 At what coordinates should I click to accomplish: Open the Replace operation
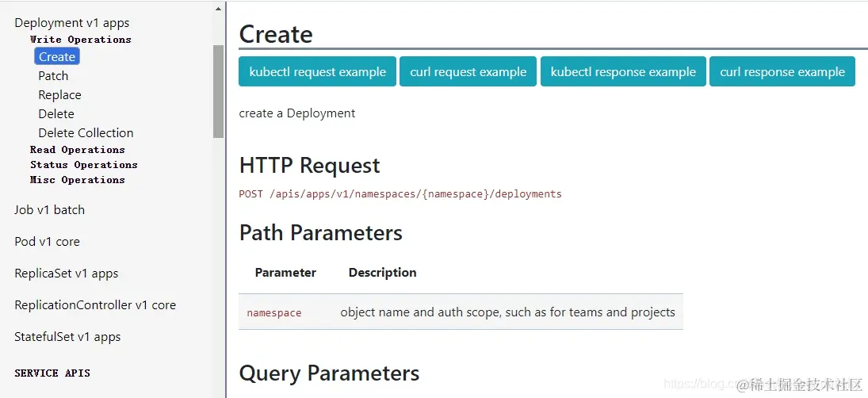point(59,94)
